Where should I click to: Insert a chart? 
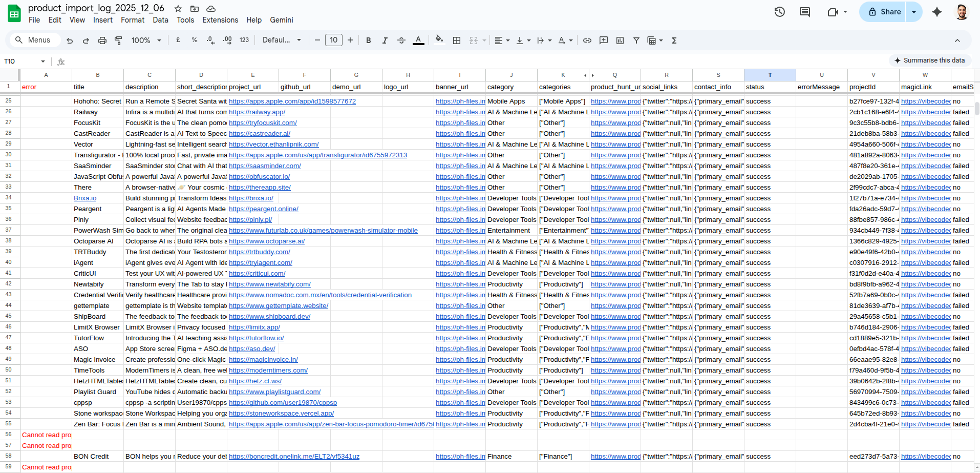tap(620, 40)
